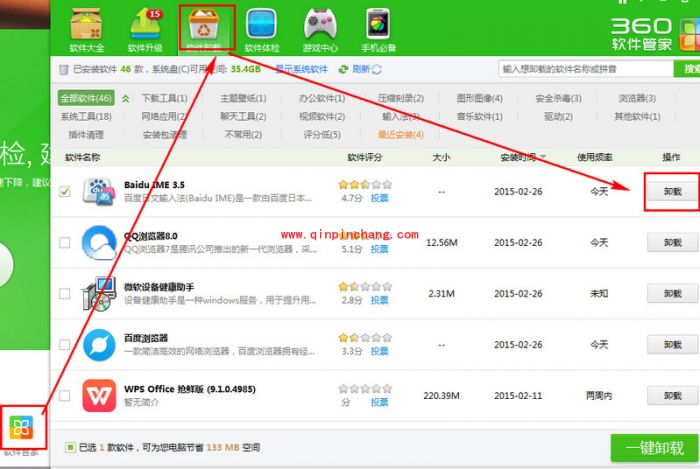The width and height of the screenshot is (700, 469).
Task: Click the star rating of WPS Office
Action: (x=365, y=388)
